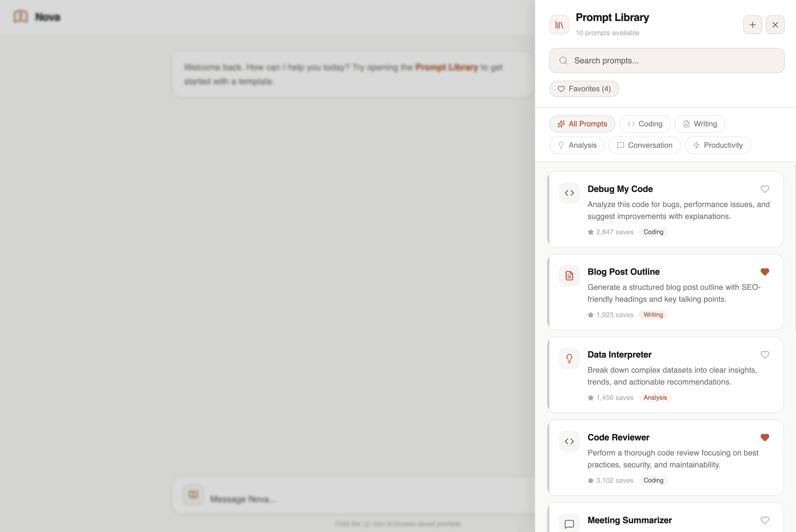
Task: Switch to the Writing category
Action: 700,124
